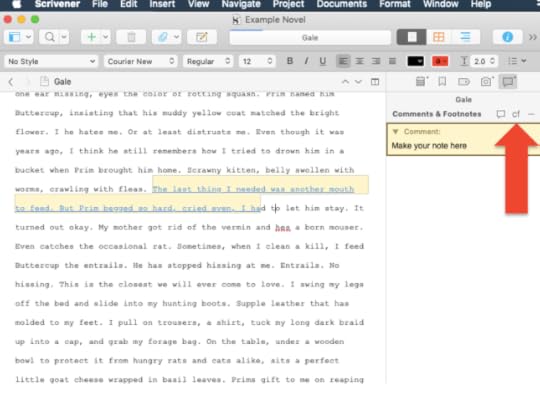
Task: Center align text
Action: click(x=360, y=61)
